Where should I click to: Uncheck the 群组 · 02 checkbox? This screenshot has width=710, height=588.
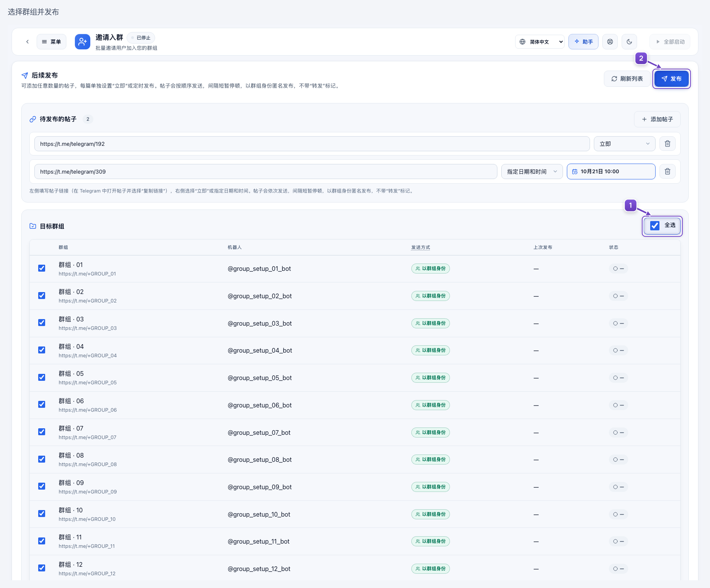(42, 296)
